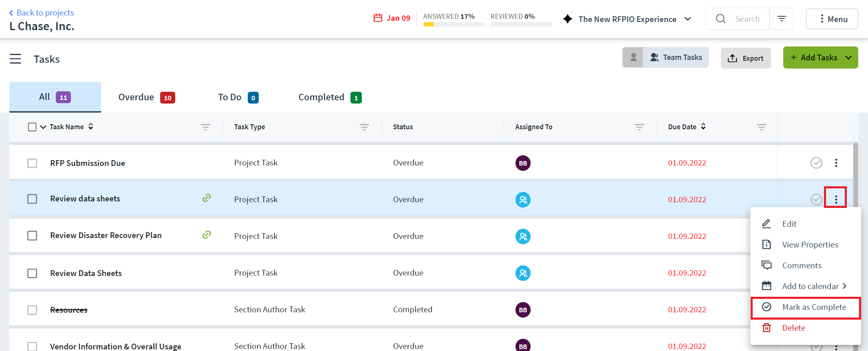
Task: Click the Jan 09 calendar icon
Action: [x=378, y=18]
